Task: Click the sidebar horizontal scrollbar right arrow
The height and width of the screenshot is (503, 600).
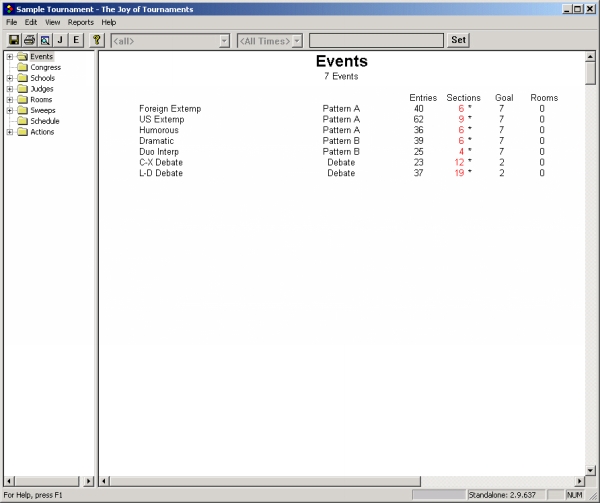Action: click(88, 481)
